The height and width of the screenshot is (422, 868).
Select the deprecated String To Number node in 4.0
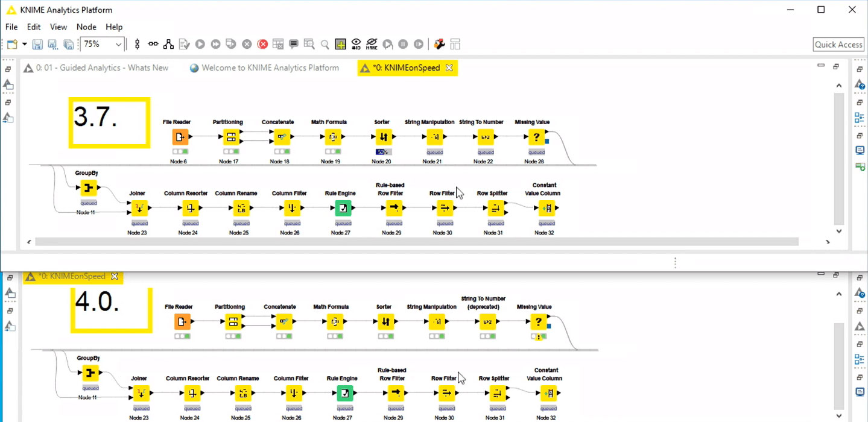[x=487, y=322]
